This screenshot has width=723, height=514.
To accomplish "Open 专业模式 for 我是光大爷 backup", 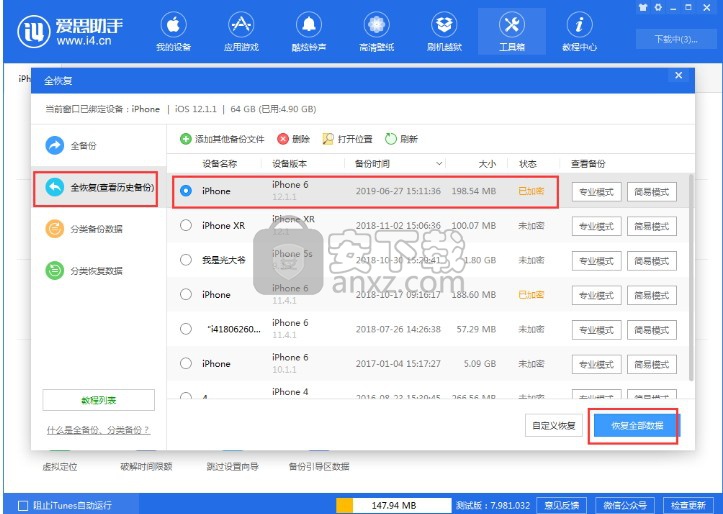I will point(596,261).
